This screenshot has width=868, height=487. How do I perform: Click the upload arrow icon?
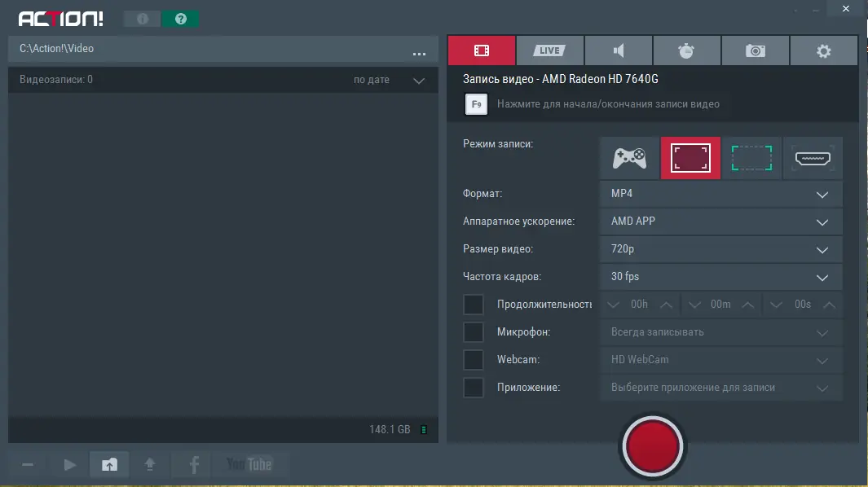pyautogui.click(x=149, y=464)
